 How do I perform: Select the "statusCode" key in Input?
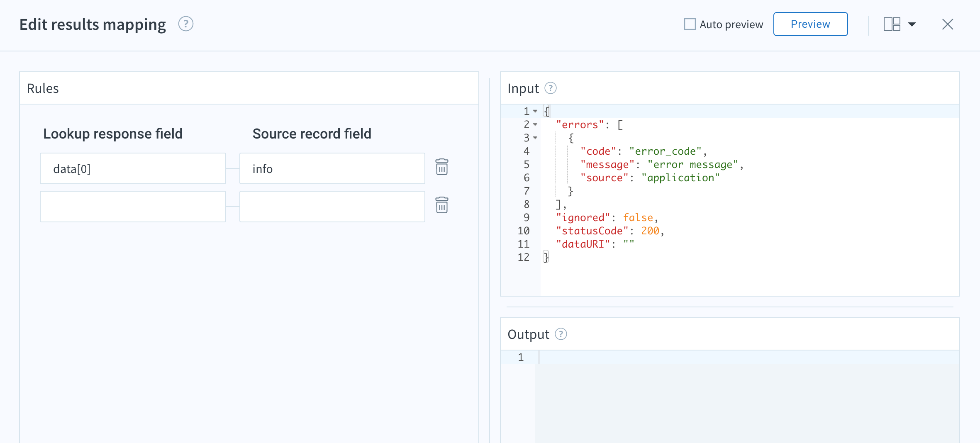click(x=592, y=231)
